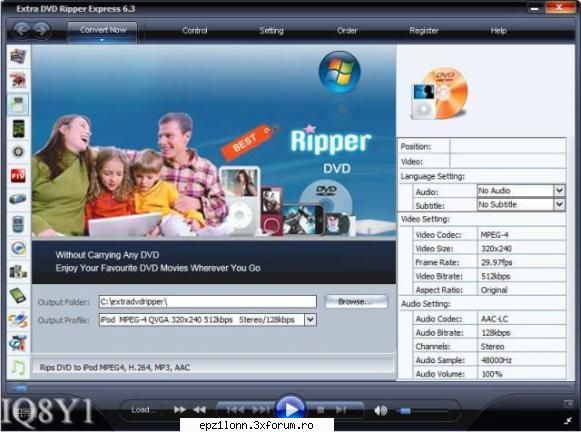581x432 pixels.
Task: Open the Register menu
Action: 424,31
